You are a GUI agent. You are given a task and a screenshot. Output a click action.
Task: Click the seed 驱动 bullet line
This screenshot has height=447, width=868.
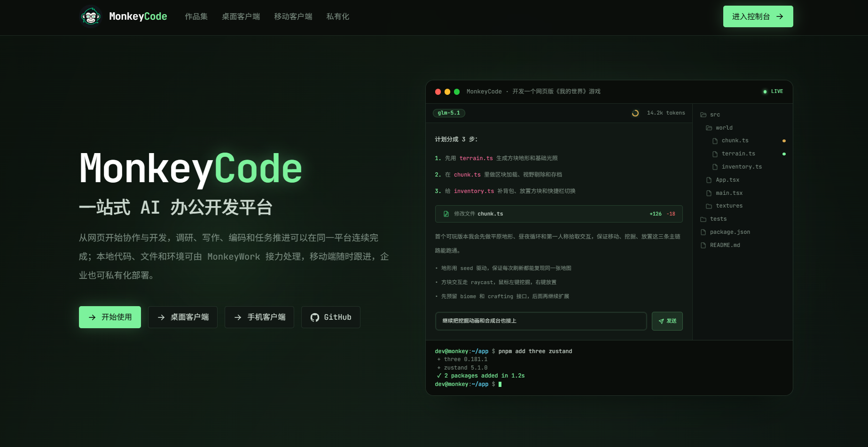(503, 268)
